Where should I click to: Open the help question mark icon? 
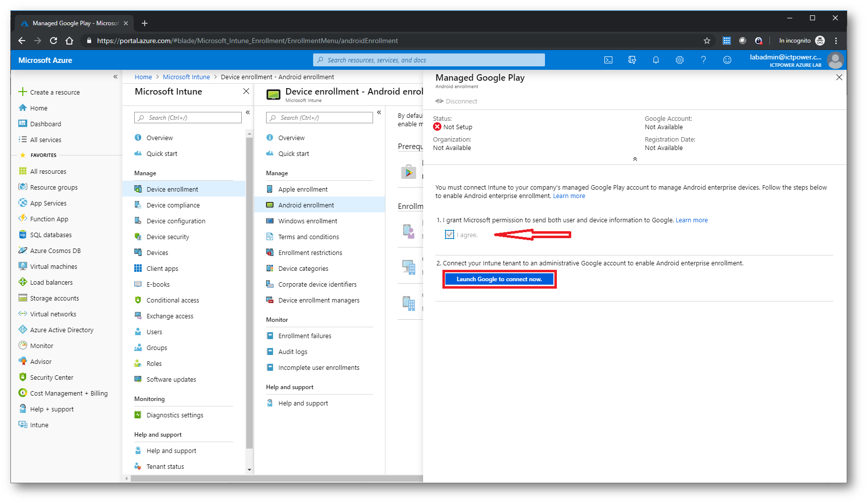(703, 60)
